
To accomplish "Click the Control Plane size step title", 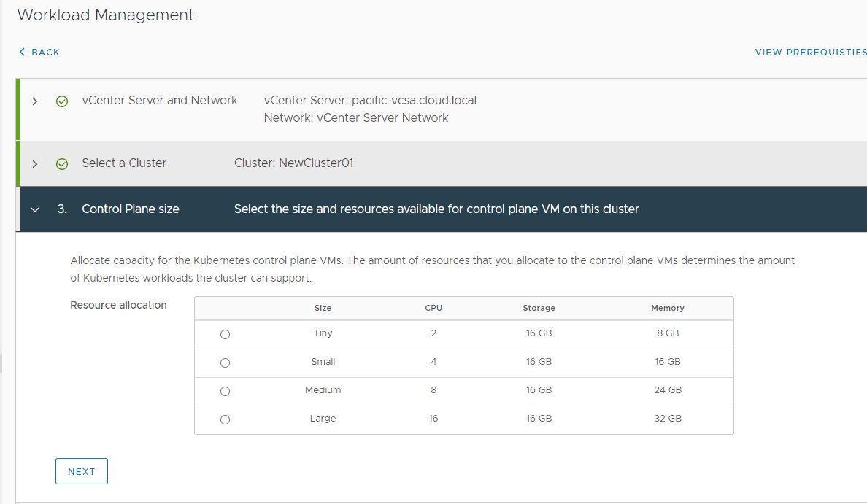I will click(x=132, y=209).
